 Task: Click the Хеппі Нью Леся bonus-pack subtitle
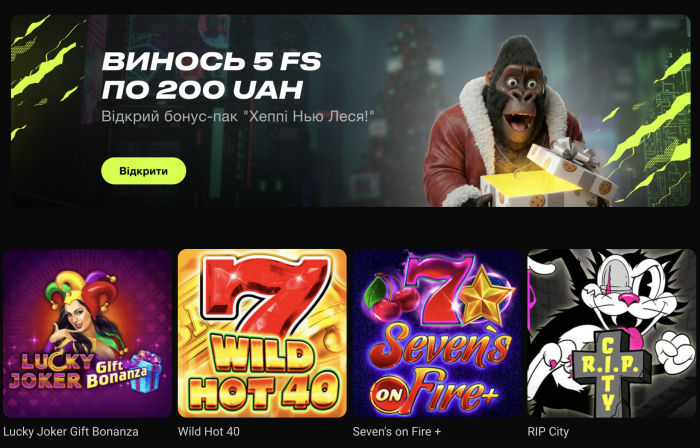click(x=238, y=116)
